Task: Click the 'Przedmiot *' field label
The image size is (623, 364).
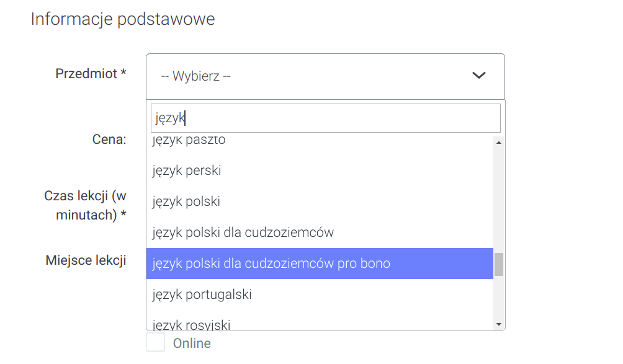Action: (x=91, y=74)
